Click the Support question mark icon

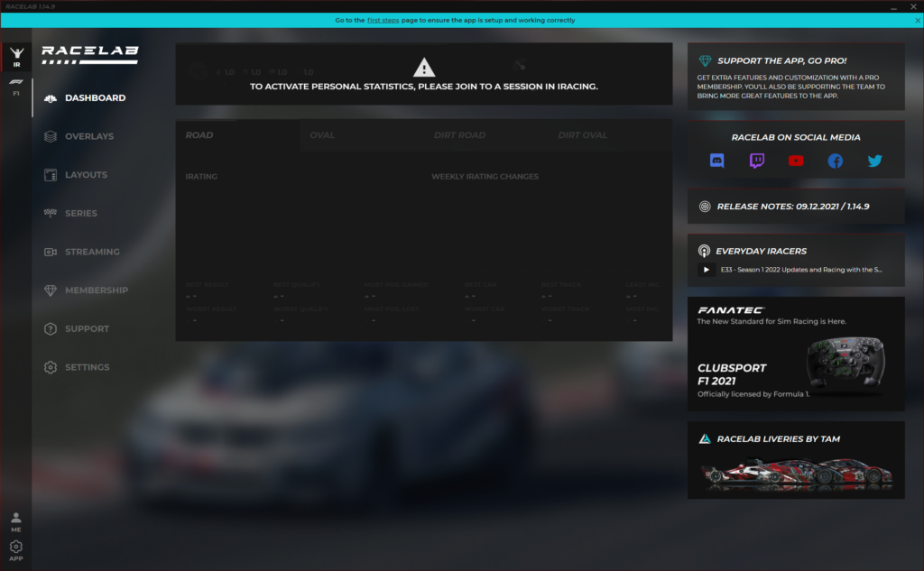click(51, 329)
